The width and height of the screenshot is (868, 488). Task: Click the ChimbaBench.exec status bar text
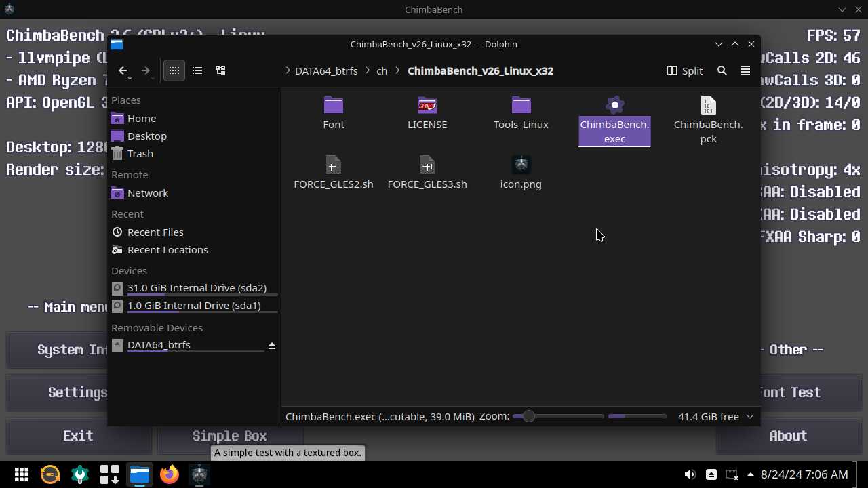point(380,416)
